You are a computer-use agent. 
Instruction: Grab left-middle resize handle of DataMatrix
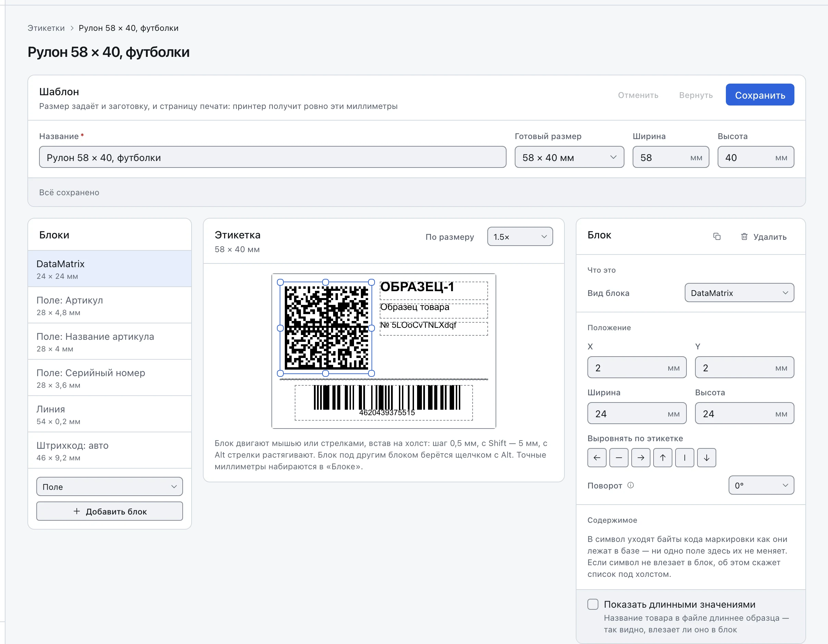pos(281,328)
